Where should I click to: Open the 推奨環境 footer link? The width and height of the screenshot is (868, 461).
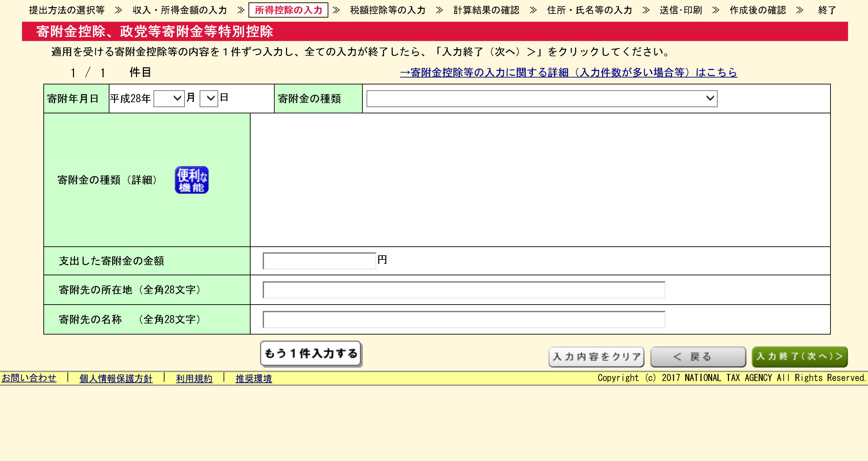pyautogui.click(x=254, y=378)
